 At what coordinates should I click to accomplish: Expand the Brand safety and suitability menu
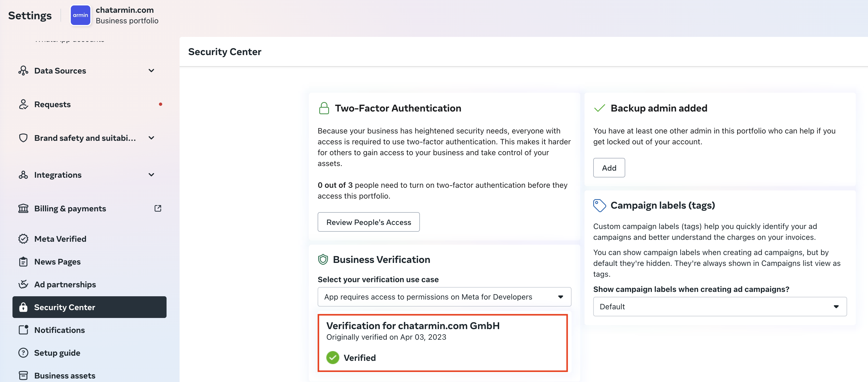coord(151,138)
